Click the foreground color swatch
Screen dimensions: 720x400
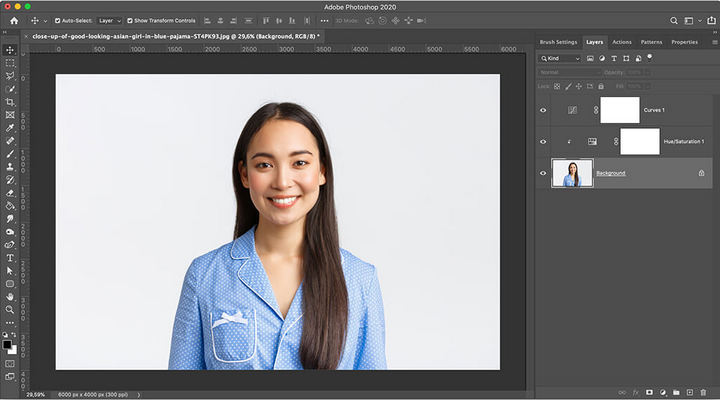click(x=7, y=344)
